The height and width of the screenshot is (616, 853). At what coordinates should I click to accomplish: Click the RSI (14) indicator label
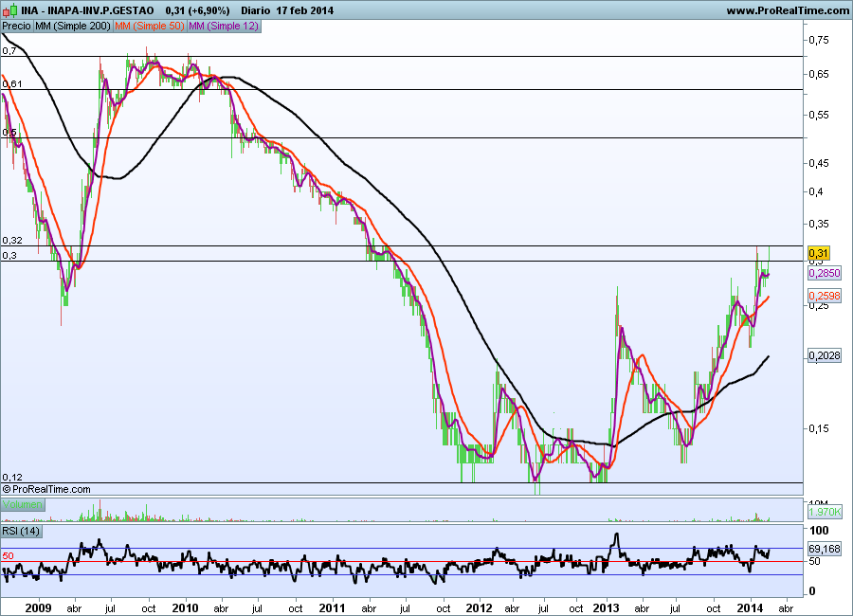click(21, 531)
